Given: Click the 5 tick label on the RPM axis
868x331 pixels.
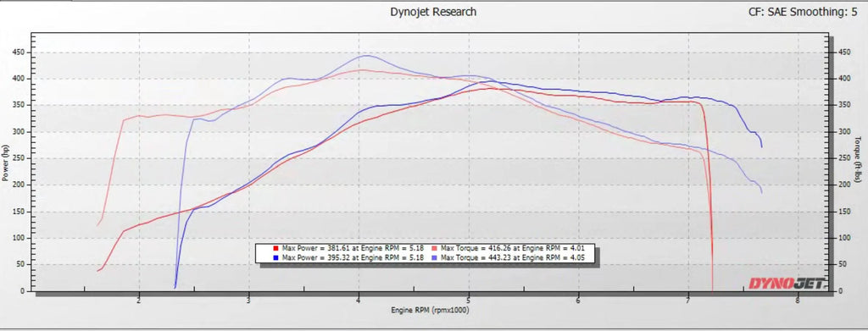Looking at the screenshot, I should point(469,301).
